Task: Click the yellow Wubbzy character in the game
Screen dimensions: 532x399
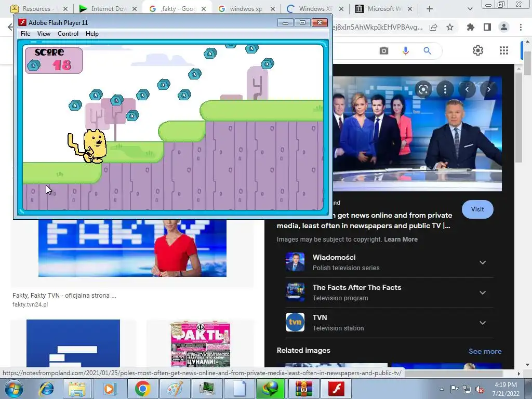Action: point(87,146)
